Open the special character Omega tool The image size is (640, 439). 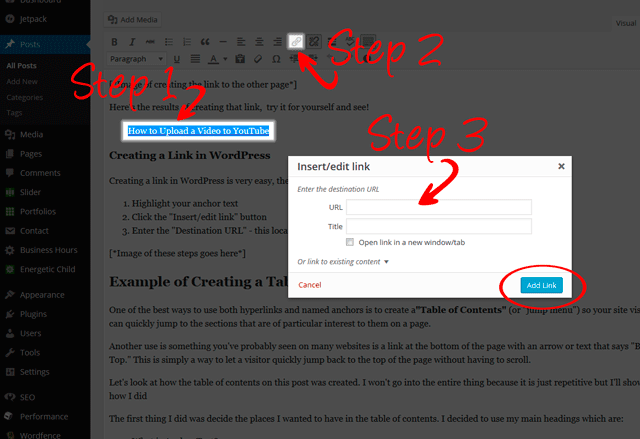click(276, 59)
